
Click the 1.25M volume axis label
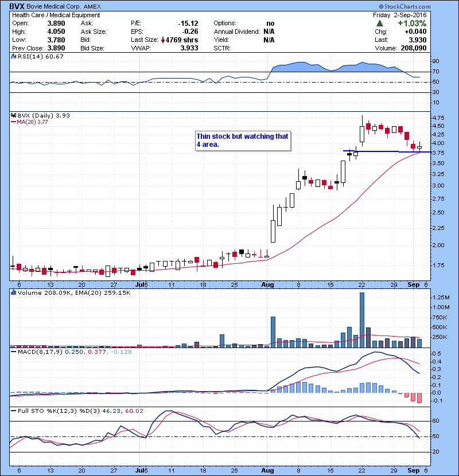[441, 297]
